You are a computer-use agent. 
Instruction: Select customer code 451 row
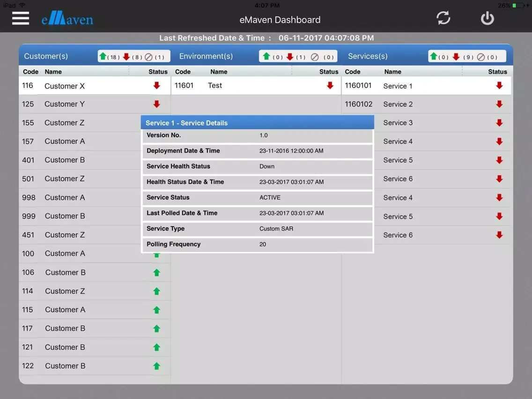pyautogui.click(x=80, y=235)
